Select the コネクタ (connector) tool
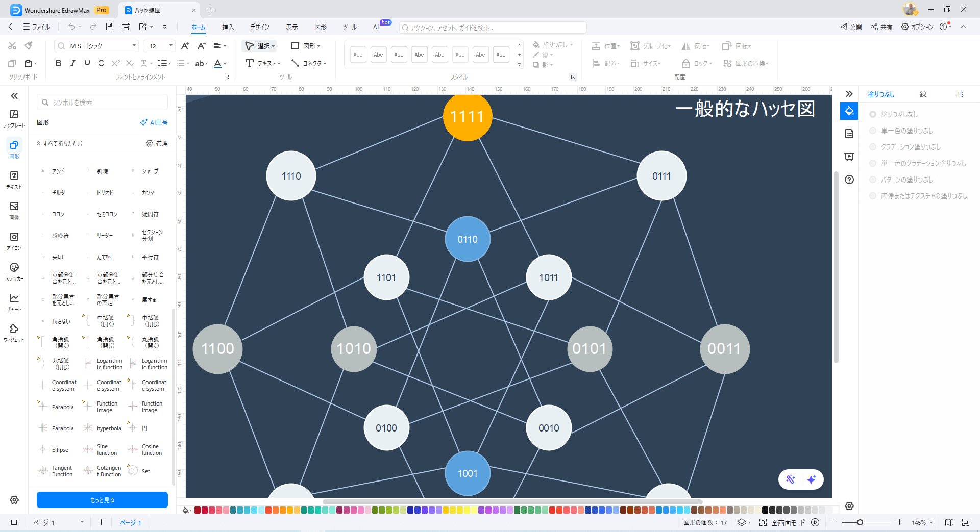The image size is (980, 532). point(309,63)
